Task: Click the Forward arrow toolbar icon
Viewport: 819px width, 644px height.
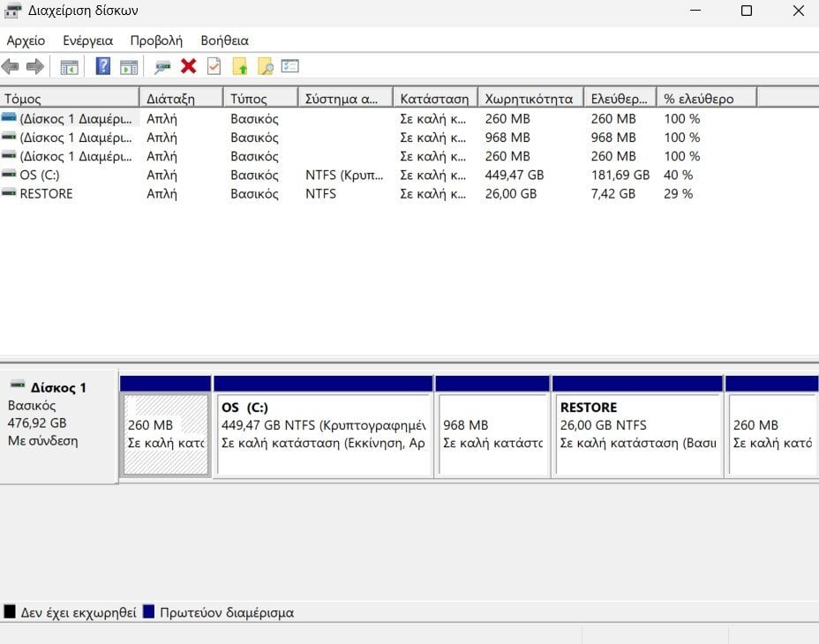Action: click(x=35, y=66)
